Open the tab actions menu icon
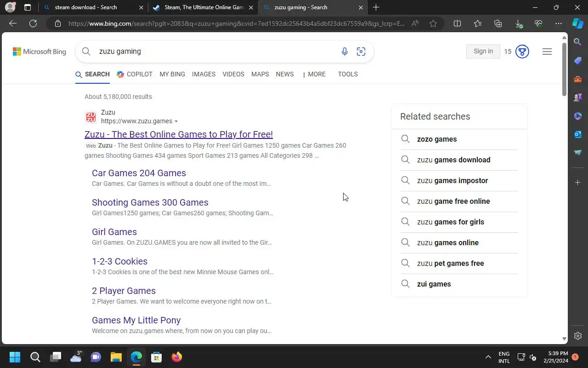 point(28,7)
